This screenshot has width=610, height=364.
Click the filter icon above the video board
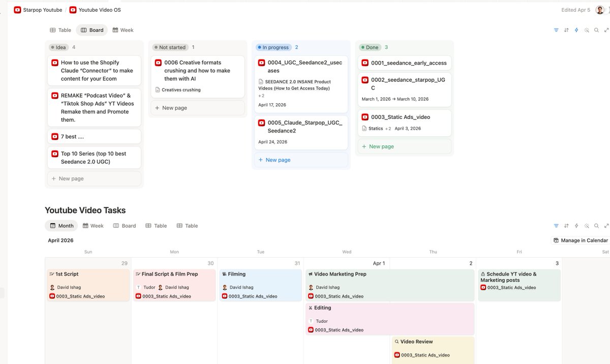556,30
